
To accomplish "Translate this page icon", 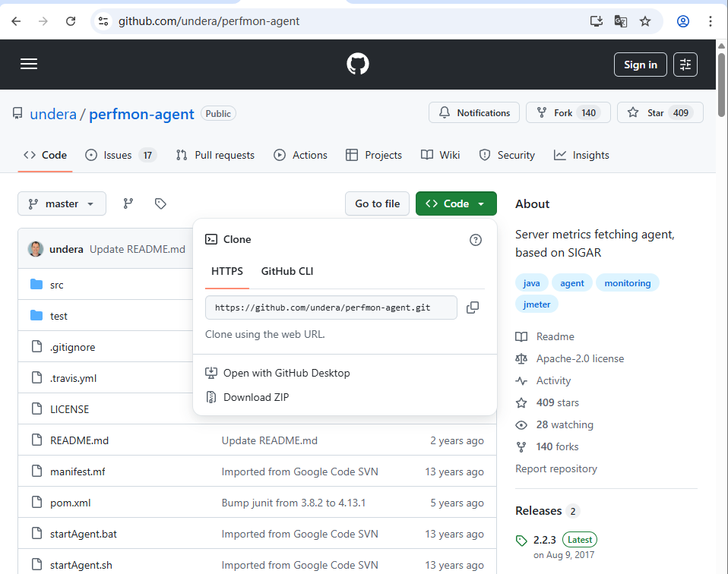I will pyautogui.click(x=621, y=21).
